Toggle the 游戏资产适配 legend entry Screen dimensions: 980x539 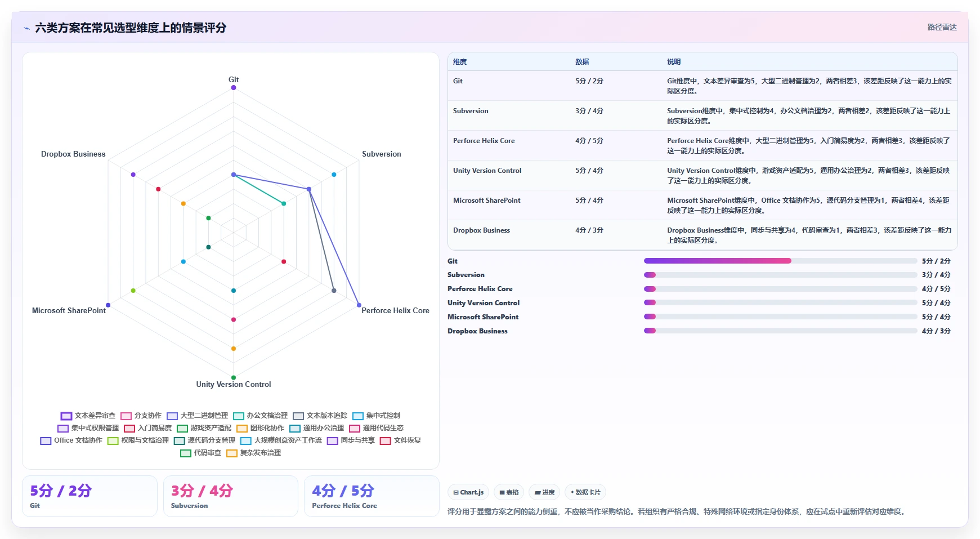coord(204,428)
